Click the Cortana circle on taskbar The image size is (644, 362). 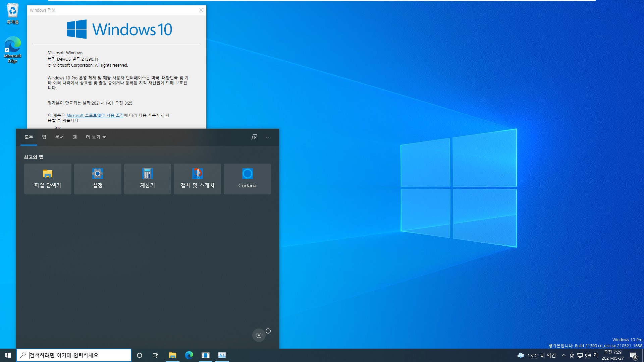(x=140, y=355)
